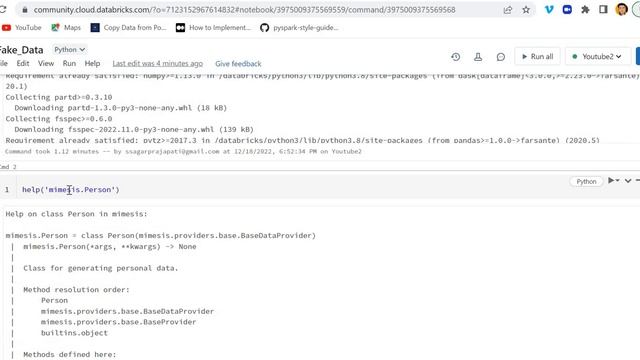Image resolution: width=640 pixels, height=360 pixels.
Task: Expand the cell options chevron
Action: 628,181
